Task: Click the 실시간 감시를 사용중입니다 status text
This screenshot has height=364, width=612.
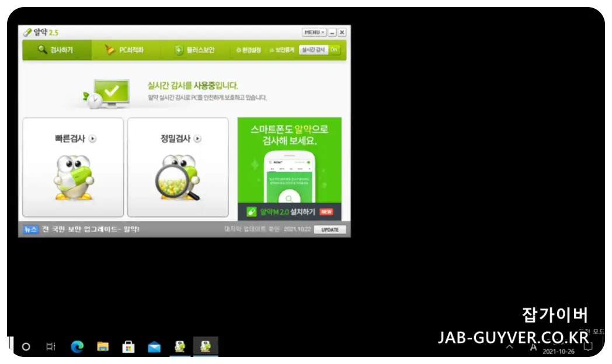Action: [193, 85]
